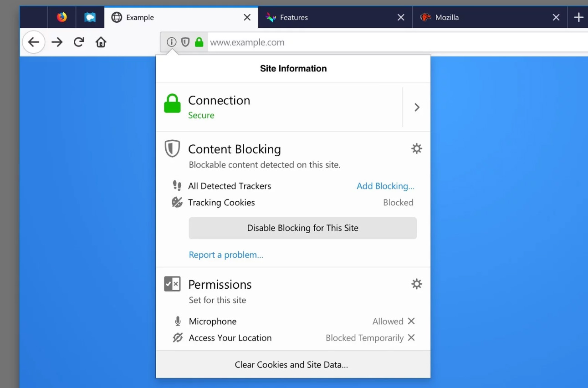Go back to previous page
Screen dimensions: 588x388
coord(34,42)
